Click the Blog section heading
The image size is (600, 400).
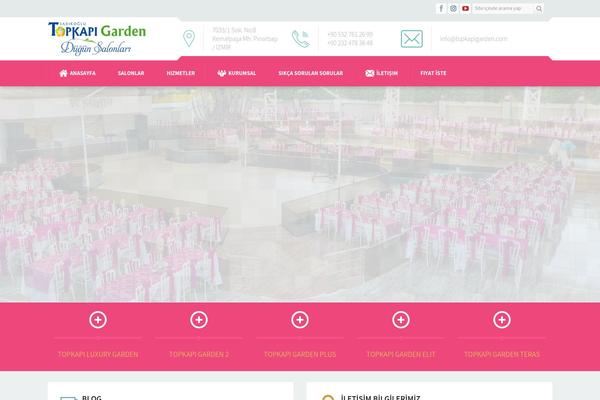pyautogui.click(x=92, y=397)
